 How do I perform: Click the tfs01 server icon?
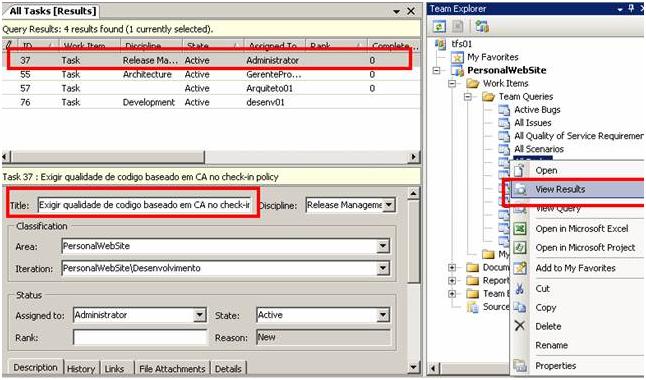coord(440,44)
